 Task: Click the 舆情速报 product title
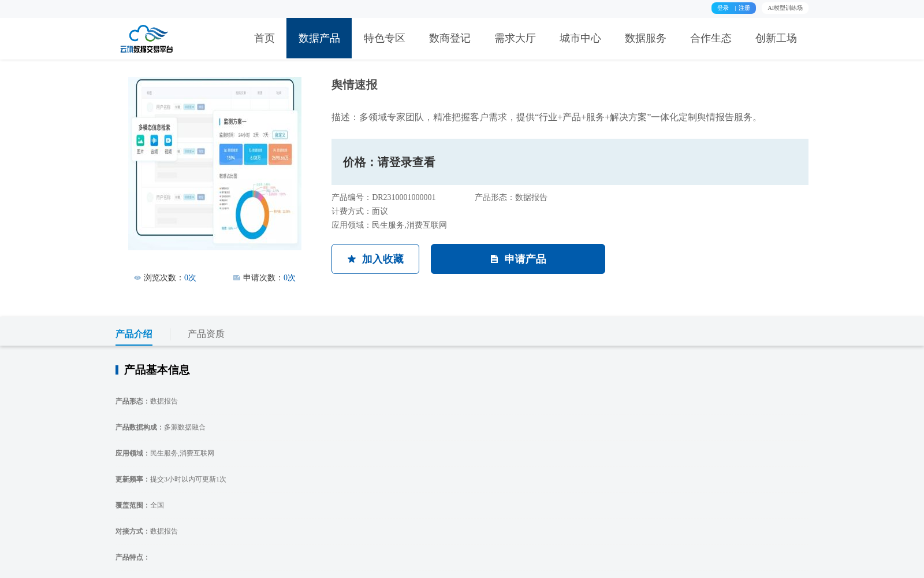[355, 85]
